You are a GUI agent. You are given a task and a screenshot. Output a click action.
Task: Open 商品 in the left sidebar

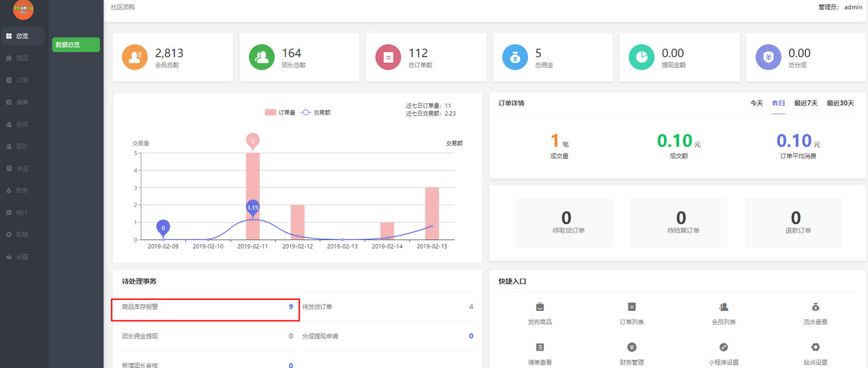point(22,58)
